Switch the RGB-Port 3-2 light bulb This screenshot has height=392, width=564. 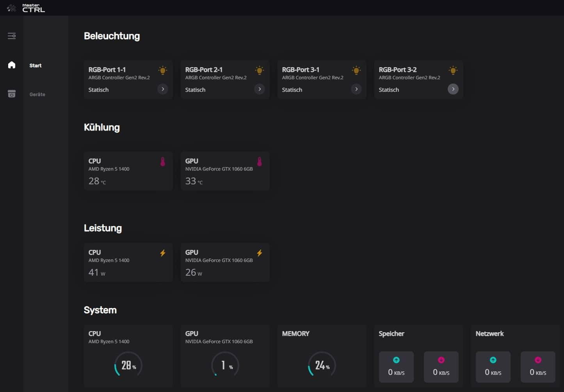point(453,70)
